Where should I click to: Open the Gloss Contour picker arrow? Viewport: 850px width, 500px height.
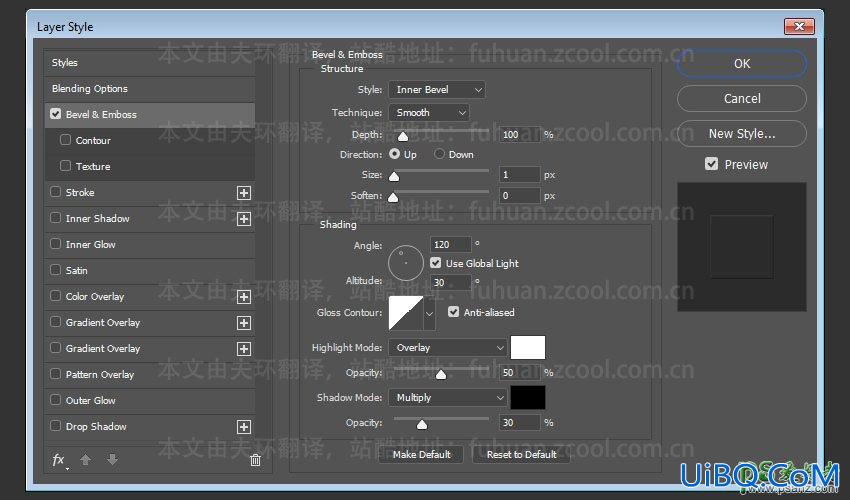[x=429, y=313]
